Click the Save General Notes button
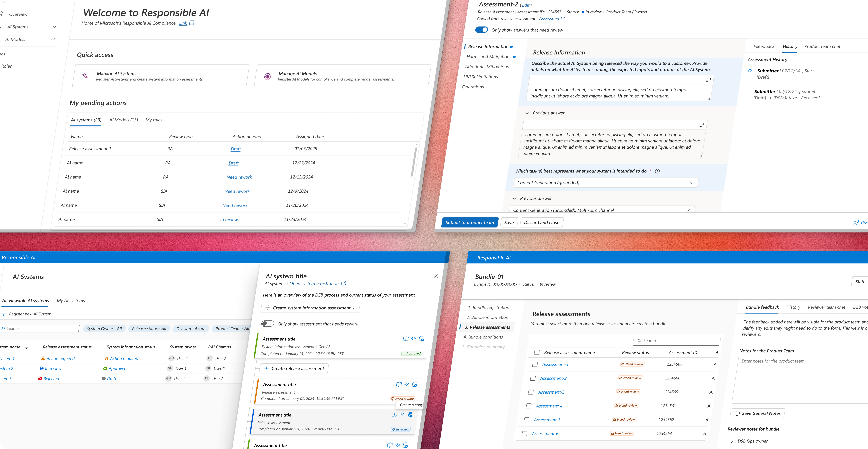The width and height of the screenshot is (868, 449). point(758,413)
